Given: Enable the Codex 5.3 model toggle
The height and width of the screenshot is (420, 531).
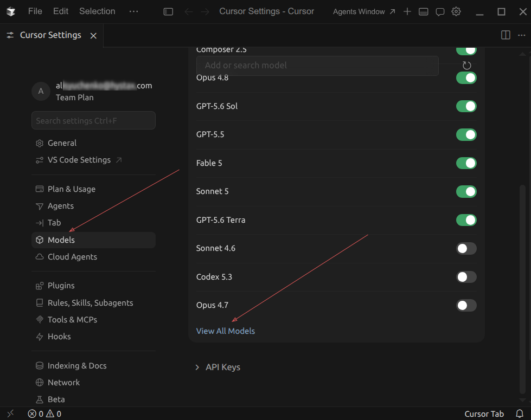Looking at the screenshot, I should [466, 277].
